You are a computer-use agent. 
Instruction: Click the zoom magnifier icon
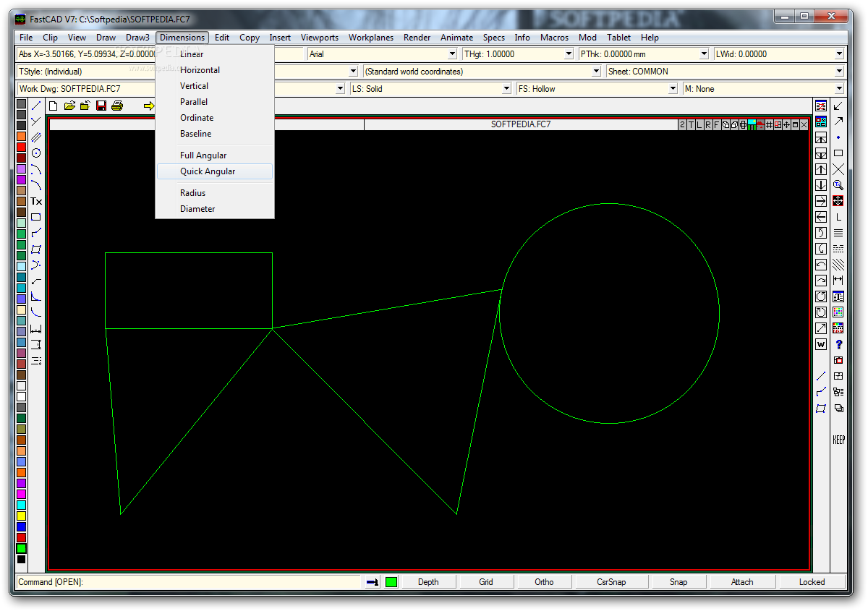pyautogui.click(x=838, y=185)
